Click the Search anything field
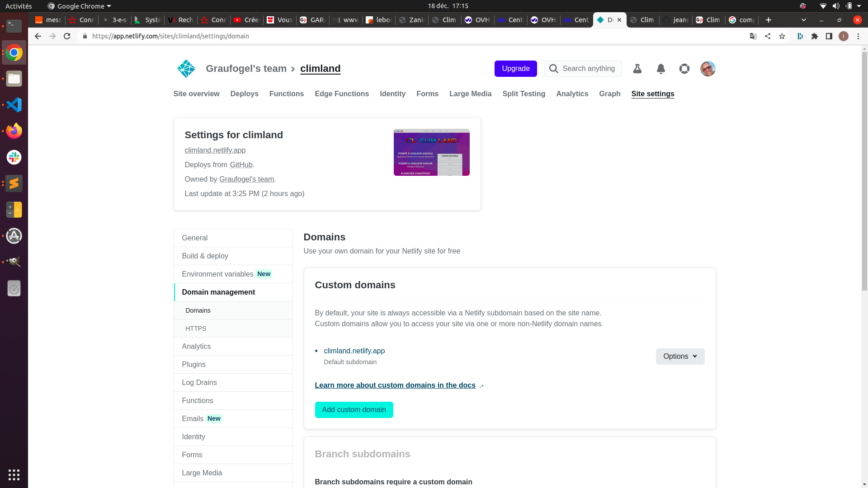The width and height of the screenshot is (868, 488). click(588, 69)
